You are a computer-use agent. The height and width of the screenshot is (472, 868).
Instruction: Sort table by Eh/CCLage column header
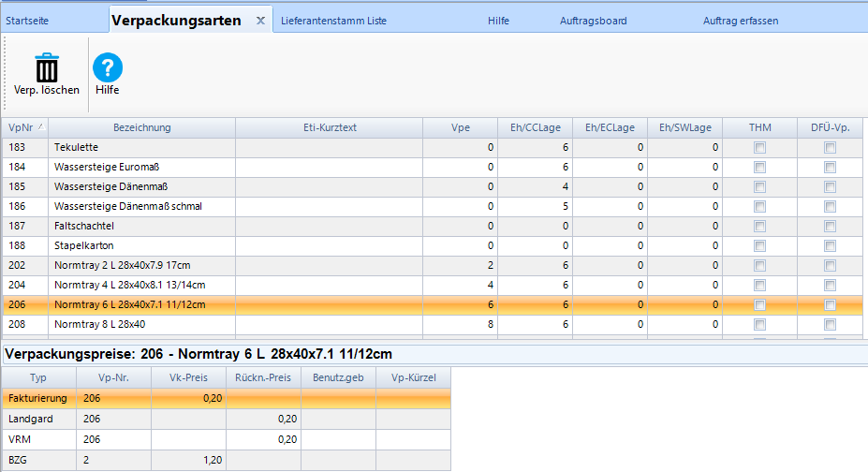[x=535, y=127]
